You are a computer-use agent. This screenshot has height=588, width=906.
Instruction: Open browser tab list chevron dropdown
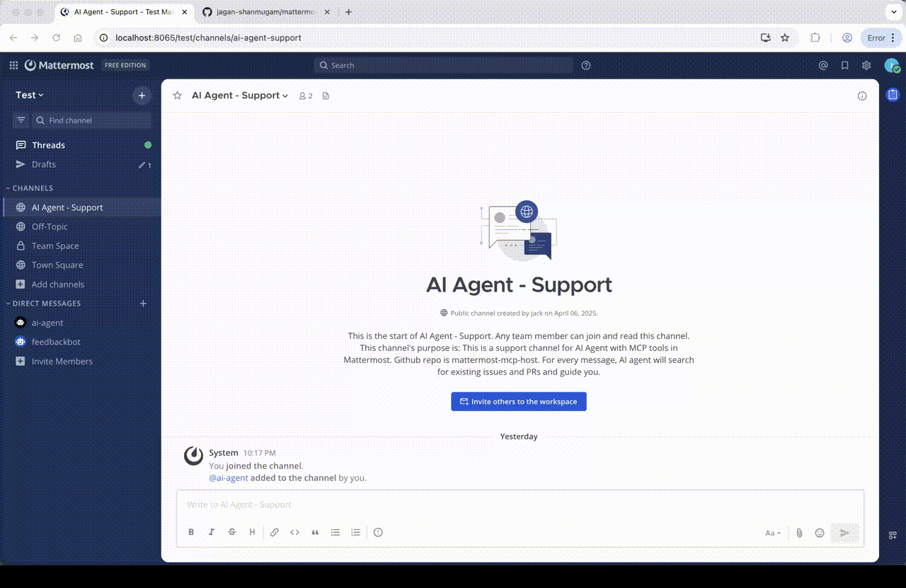[893, 12]
